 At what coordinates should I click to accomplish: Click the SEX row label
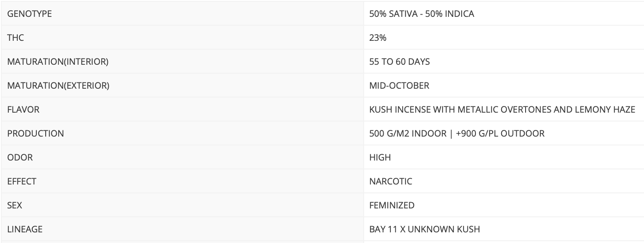[x=14, y=205]
